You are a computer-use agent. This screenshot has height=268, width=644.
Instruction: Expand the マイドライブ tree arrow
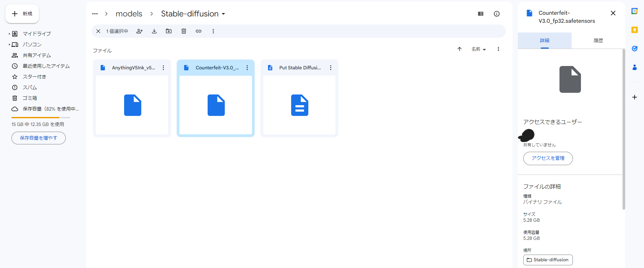[9, 34]
